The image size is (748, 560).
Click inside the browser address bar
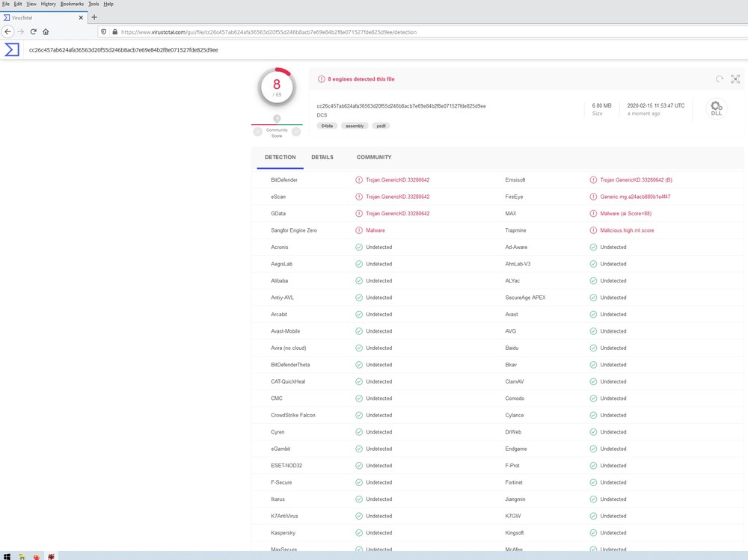(299, 32)
